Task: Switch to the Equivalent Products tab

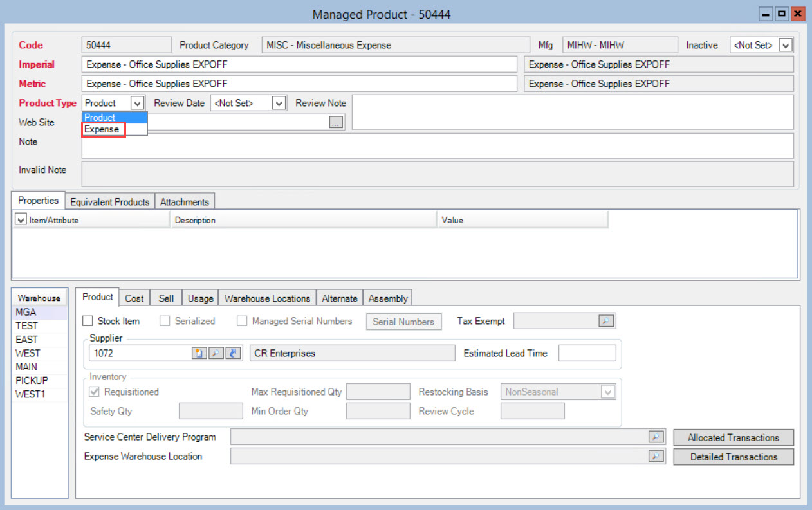Action: [110, 202]
